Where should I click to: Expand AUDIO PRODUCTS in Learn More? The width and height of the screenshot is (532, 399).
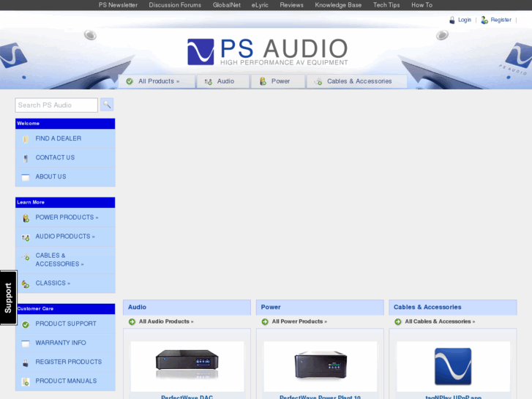65,236
